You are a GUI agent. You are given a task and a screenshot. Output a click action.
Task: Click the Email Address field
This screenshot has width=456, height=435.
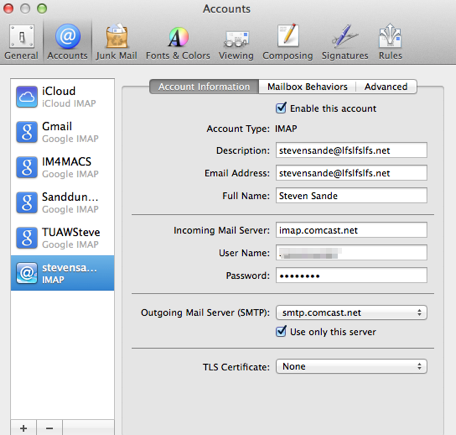point(351,173)
